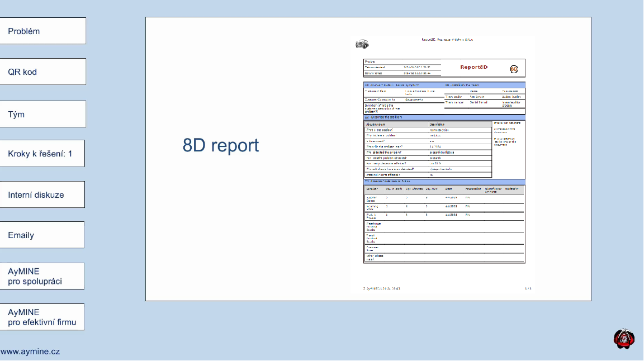Click the car icon in the report header

(362, 44)
